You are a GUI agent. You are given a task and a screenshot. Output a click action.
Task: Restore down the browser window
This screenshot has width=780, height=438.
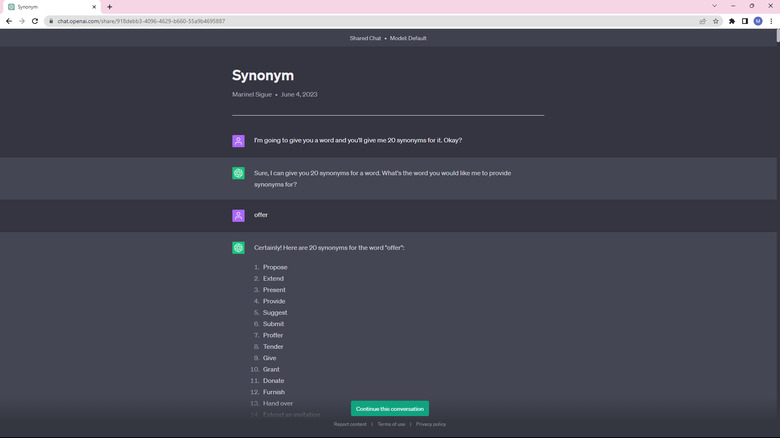(752, 6)
